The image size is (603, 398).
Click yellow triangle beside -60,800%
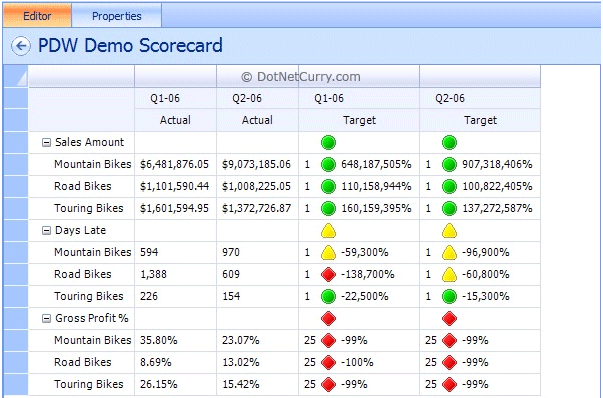click(x=449, y=275)
